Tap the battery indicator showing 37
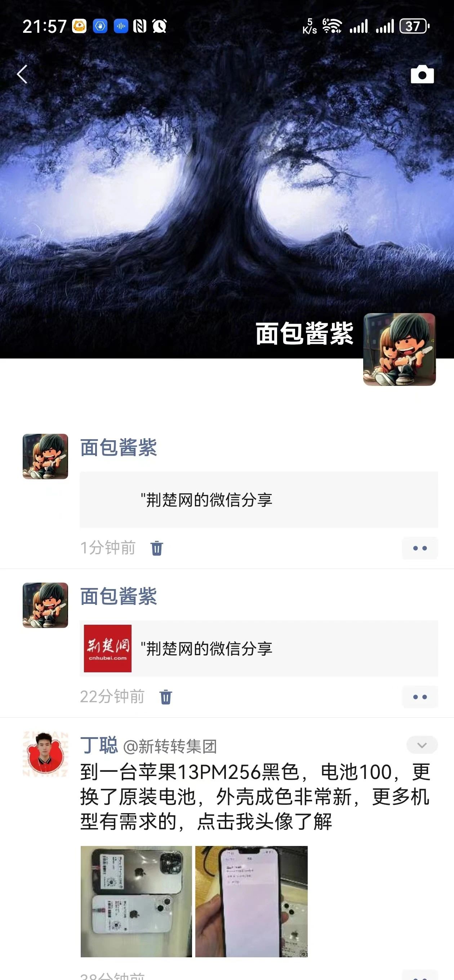This screenshot has height=980, width=454. pos(414,26)
